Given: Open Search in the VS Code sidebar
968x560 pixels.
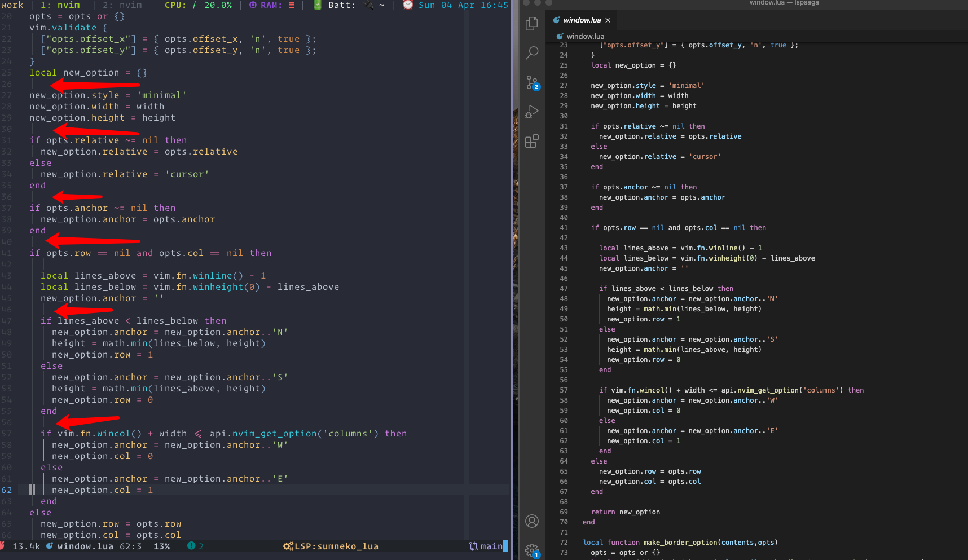Looking at the screenshot, I should point(531,53).
